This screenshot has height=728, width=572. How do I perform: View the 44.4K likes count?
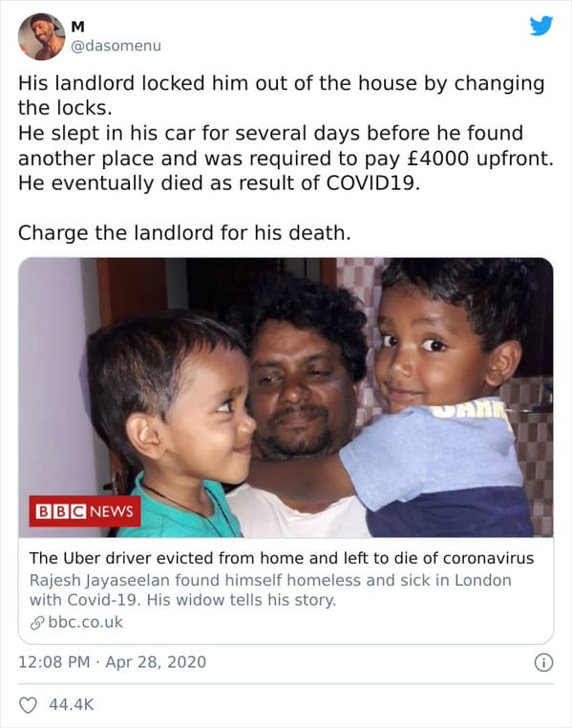coord(72,705)
